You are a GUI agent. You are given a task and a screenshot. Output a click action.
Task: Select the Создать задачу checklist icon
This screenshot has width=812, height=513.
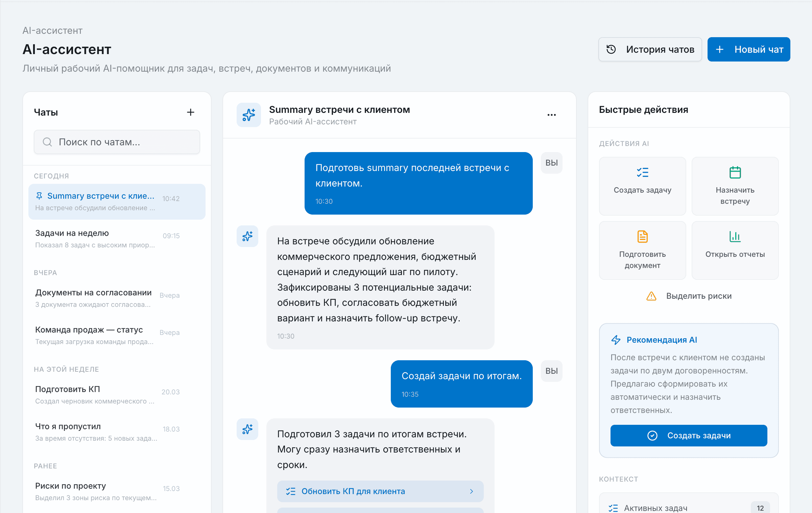(x=642, y=173)
